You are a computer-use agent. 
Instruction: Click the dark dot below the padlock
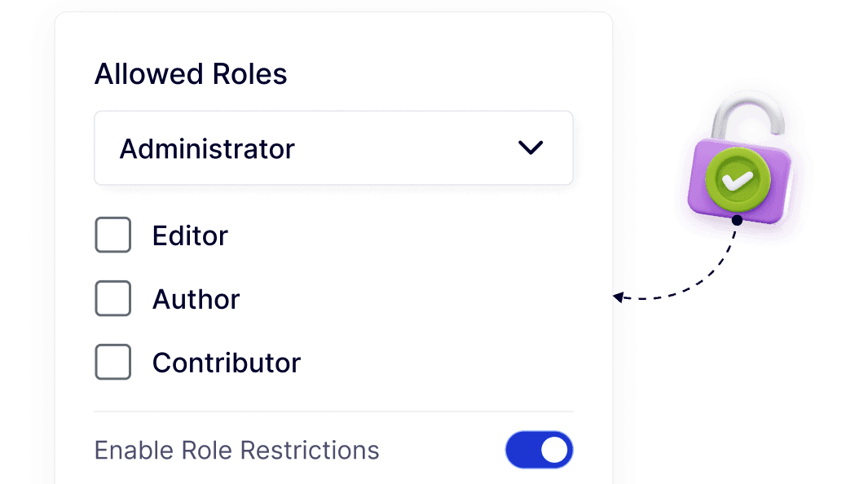[x=737, y=220]
